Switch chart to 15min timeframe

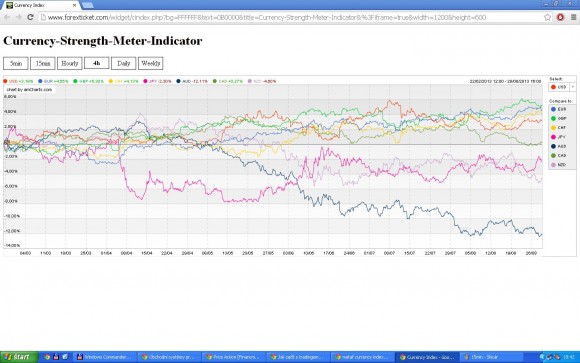pyautogui.click(x=43, y=63)
